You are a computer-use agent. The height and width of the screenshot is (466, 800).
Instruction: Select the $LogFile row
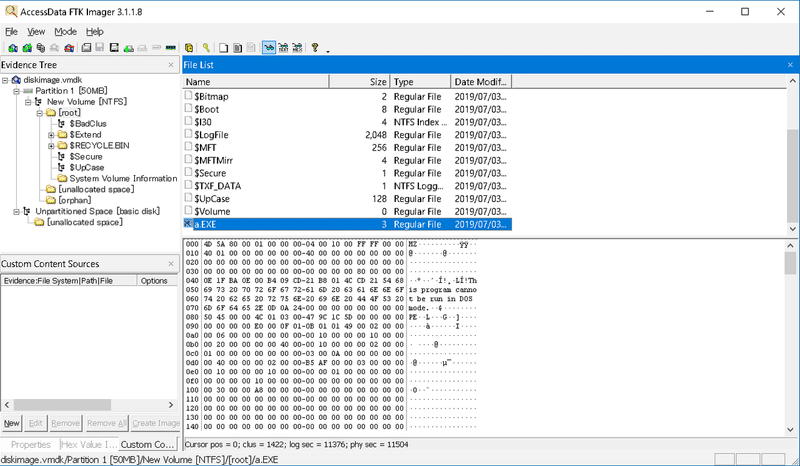click(347, 135)
